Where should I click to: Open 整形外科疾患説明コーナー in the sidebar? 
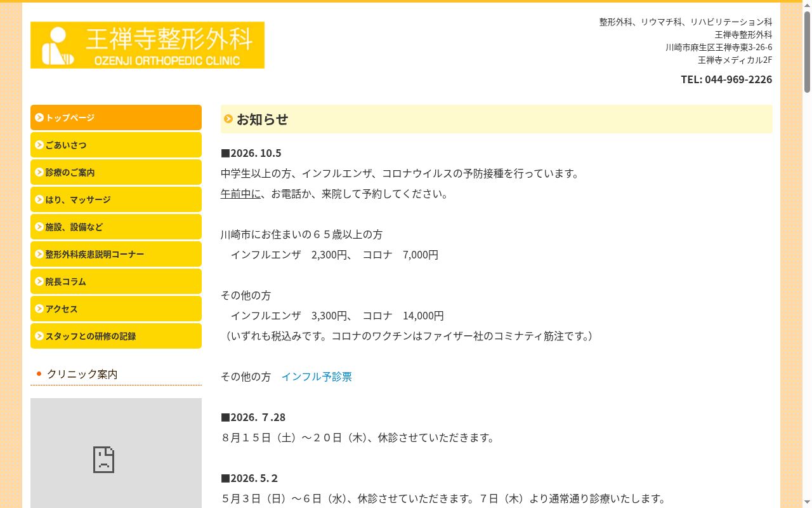point(116,254)
